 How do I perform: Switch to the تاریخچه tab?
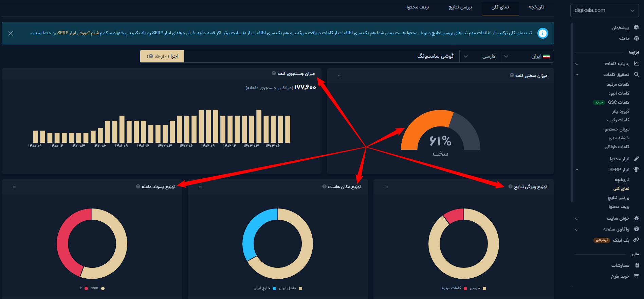[536, 7]
